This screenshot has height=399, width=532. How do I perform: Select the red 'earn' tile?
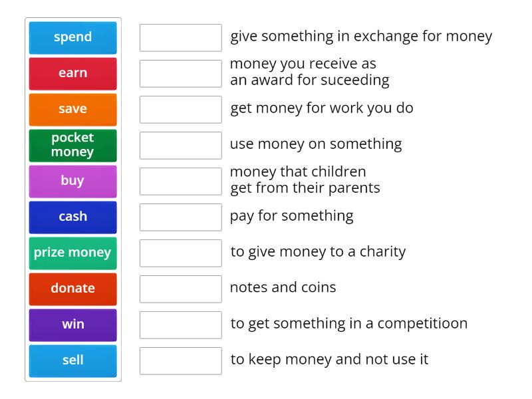pyautogui.click(x=72, y=74)
